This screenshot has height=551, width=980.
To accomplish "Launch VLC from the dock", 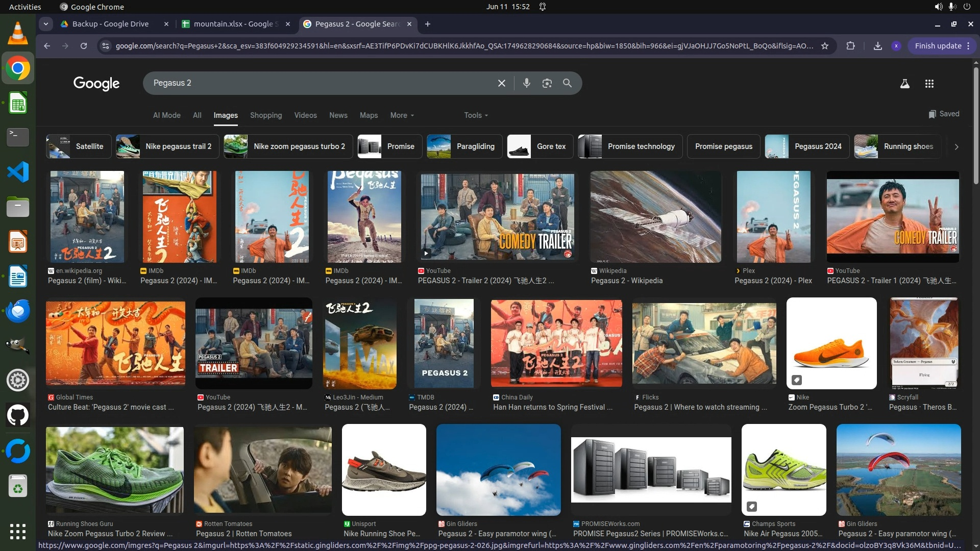I will [17, 34].
